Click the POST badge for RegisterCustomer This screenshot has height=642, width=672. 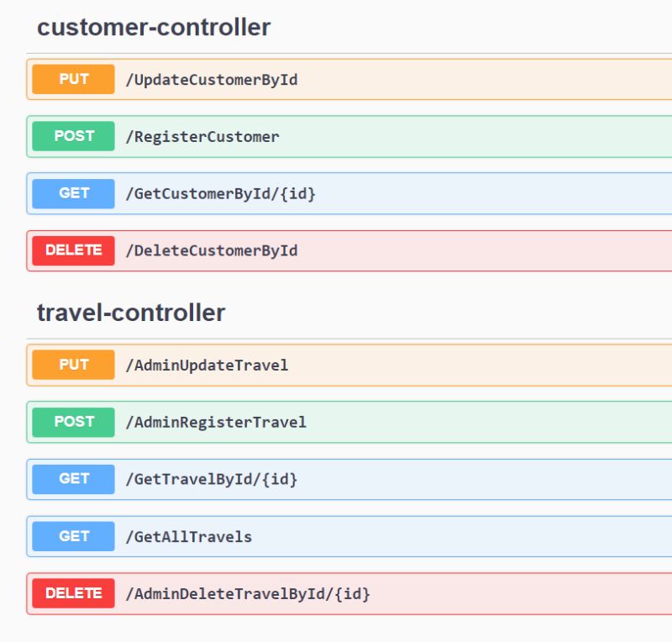coord(73,136)
